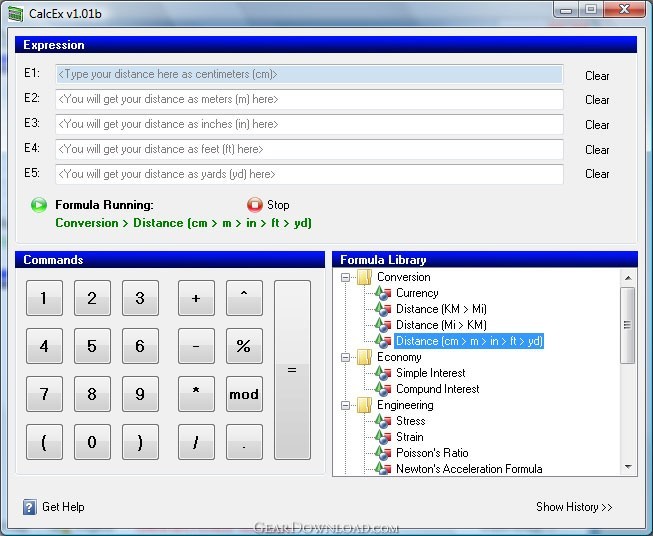Click the close parenthesis key
Viewport: 653px width, 536px height.
(140, 442)
